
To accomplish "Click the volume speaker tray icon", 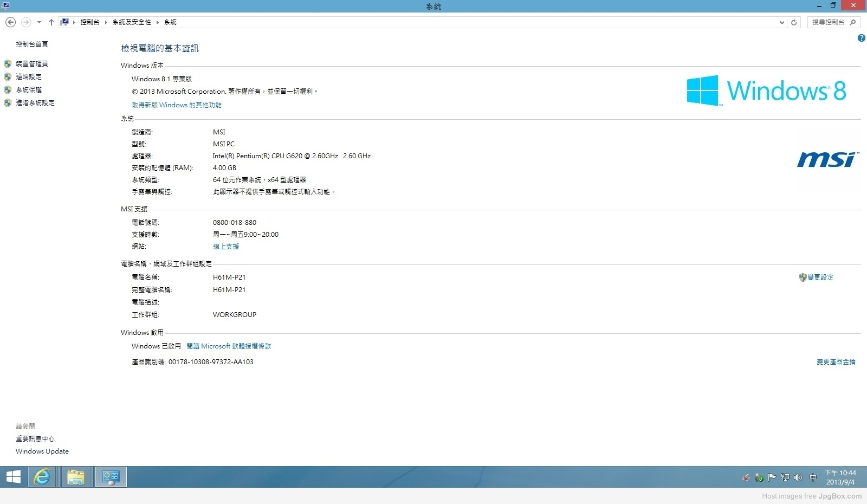I will (798, 477).
